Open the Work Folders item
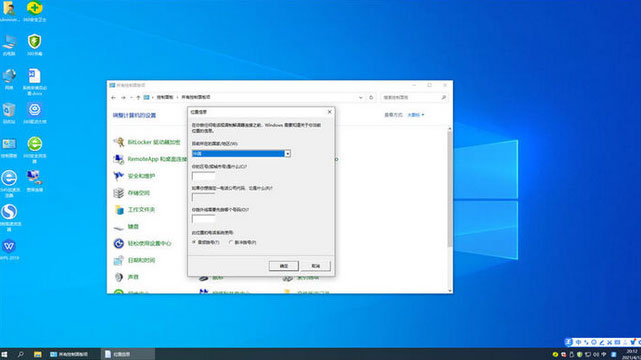This screenshot has width=641, height=360. tap(134, 210)
